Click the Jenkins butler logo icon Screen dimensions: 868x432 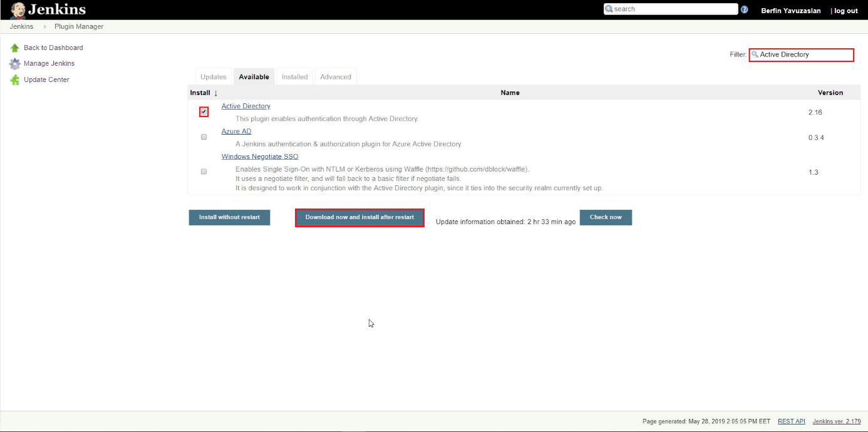pos(18,10)
